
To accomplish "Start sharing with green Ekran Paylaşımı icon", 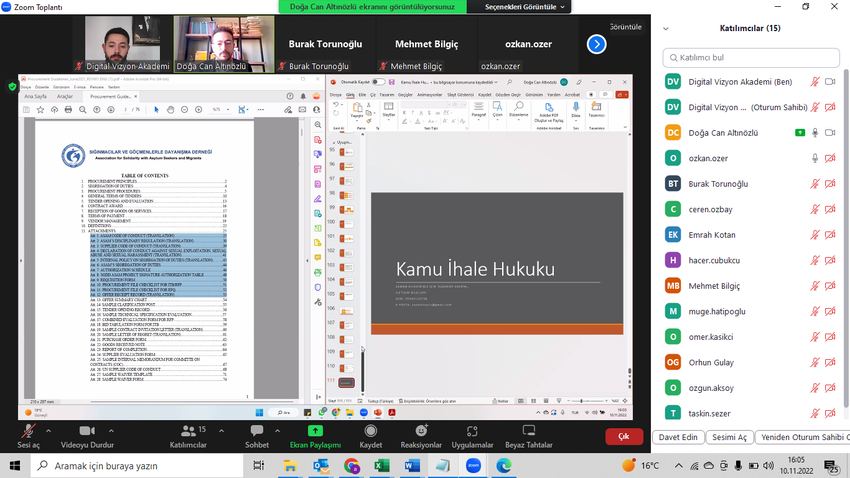I will click(315, 431).
